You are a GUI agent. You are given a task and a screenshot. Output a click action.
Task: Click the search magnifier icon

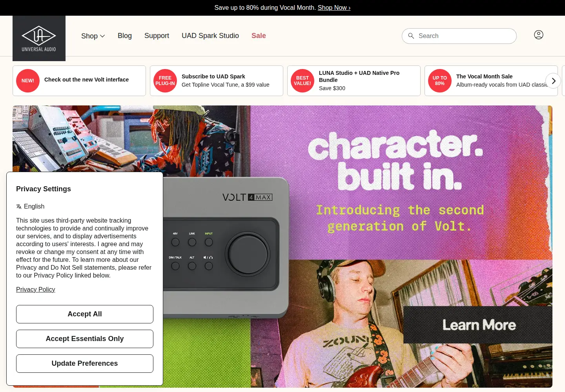(411, 36)
